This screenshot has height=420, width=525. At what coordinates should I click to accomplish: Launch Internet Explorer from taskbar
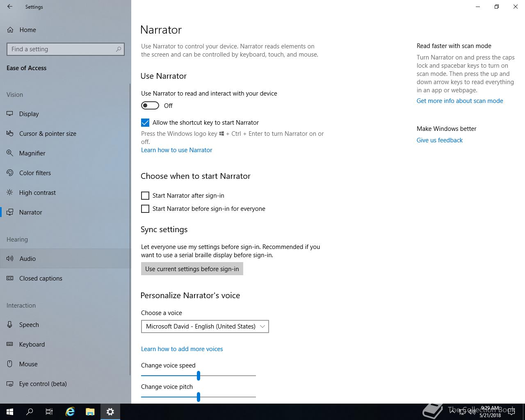click(x=70, y=412)
